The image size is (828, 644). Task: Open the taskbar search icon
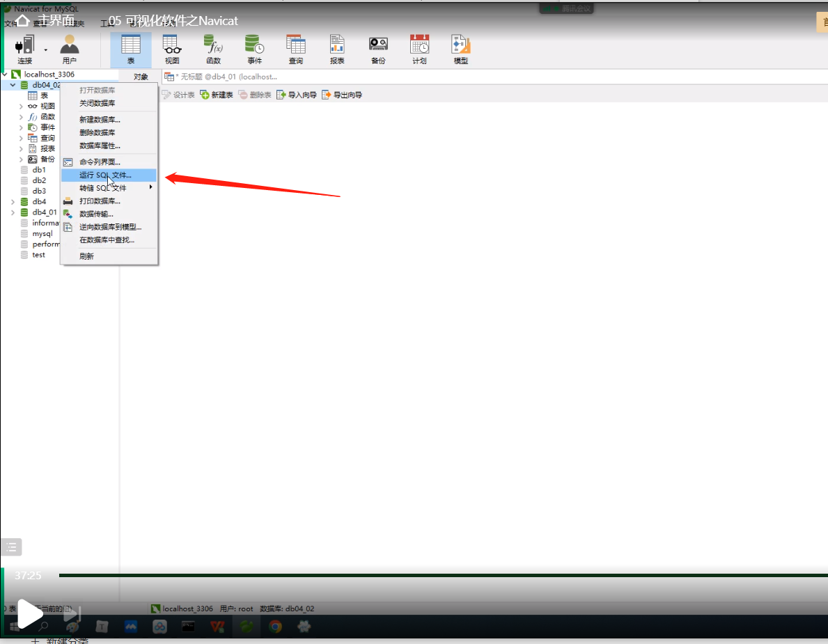tap(43, 627)
